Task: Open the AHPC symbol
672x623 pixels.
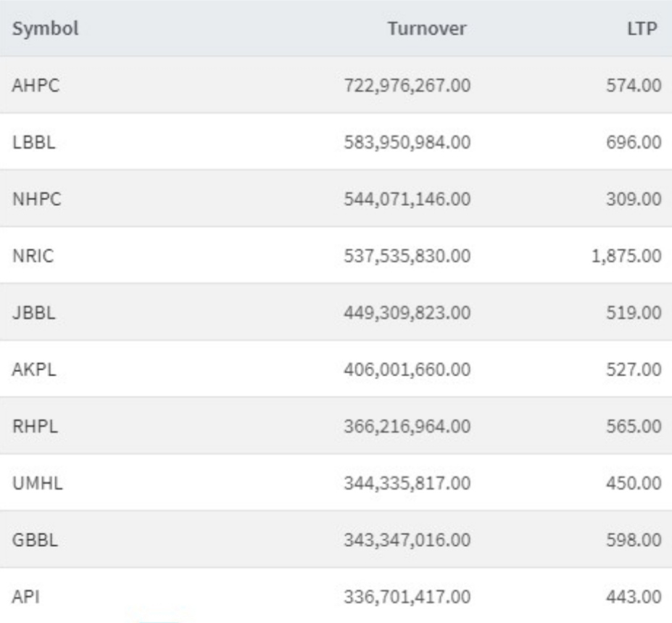Action: click(x=36, y=86)
